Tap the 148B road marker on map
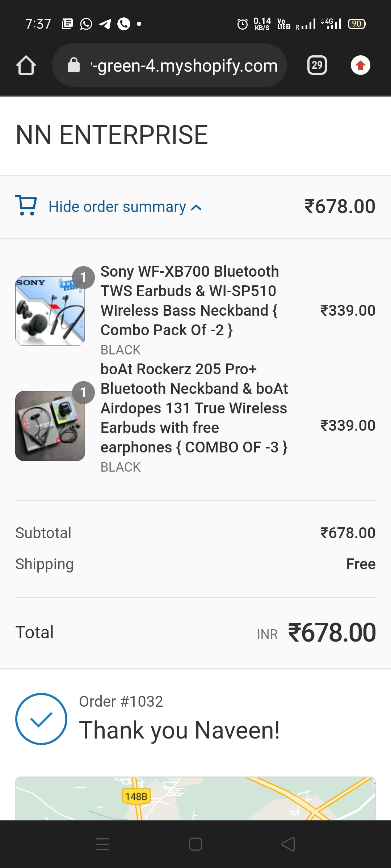391x868 pixels. coord(136,796)
